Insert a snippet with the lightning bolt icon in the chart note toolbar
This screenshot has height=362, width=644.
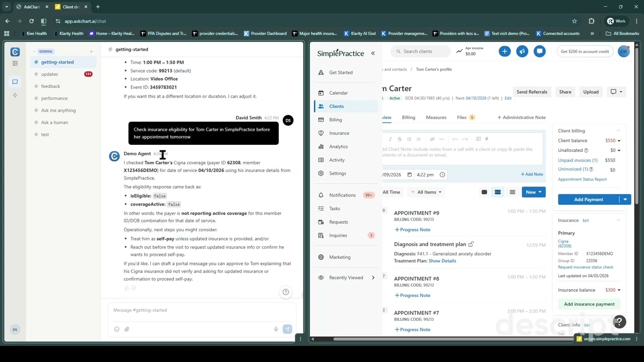click(487, 139)
